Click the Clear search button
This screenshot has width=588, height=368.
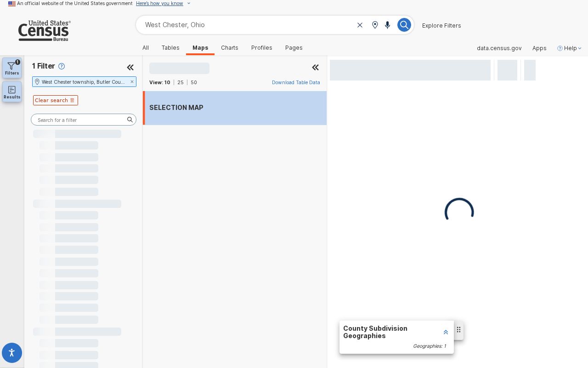pyautogui.click(x=56, y=100)
